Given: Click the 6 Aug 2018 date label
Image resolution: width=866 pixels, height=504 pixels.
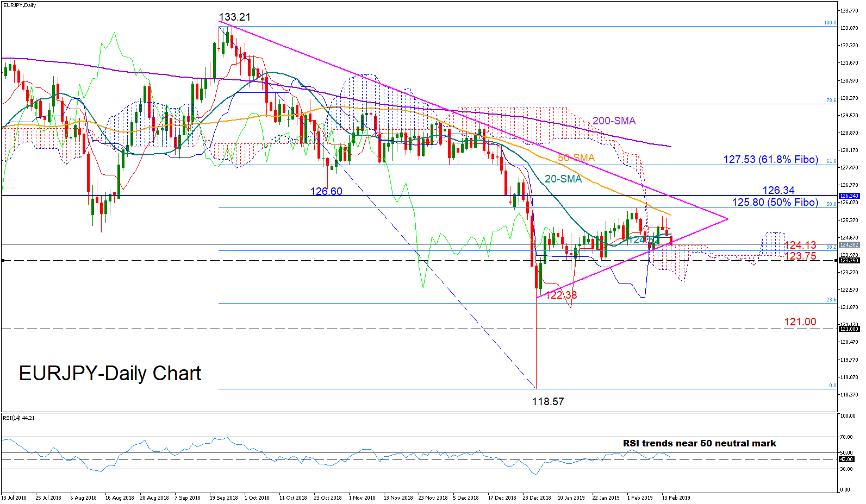Looking at the screenshot, I should [83, 497].
